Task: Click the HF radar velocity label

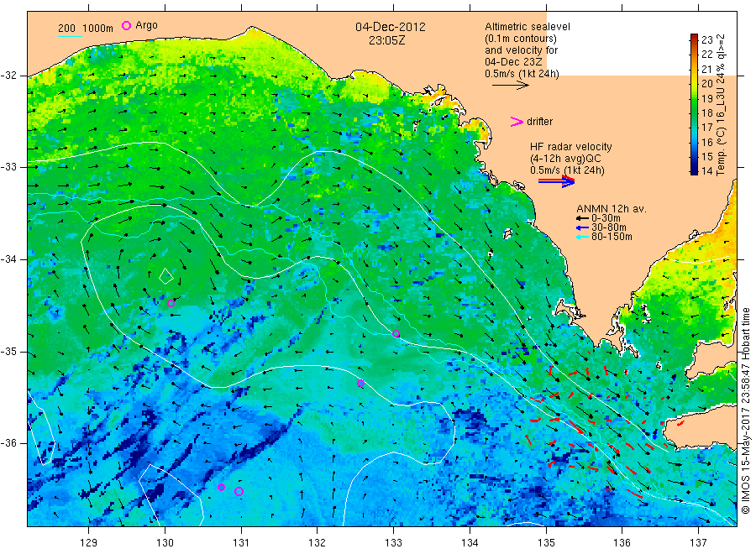Action: point(571,147)
